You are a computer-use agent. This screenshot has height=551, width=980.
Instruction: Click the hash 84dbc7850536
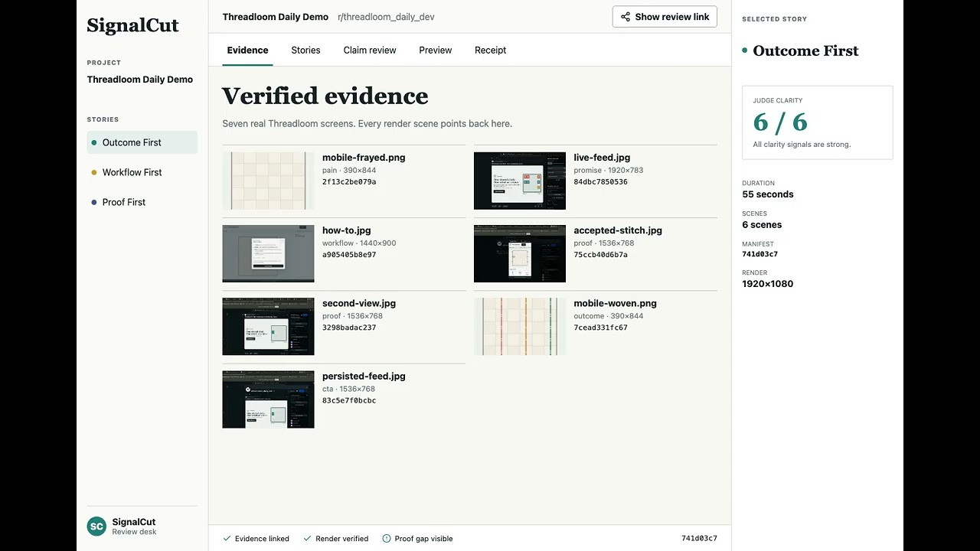[600, 182]
